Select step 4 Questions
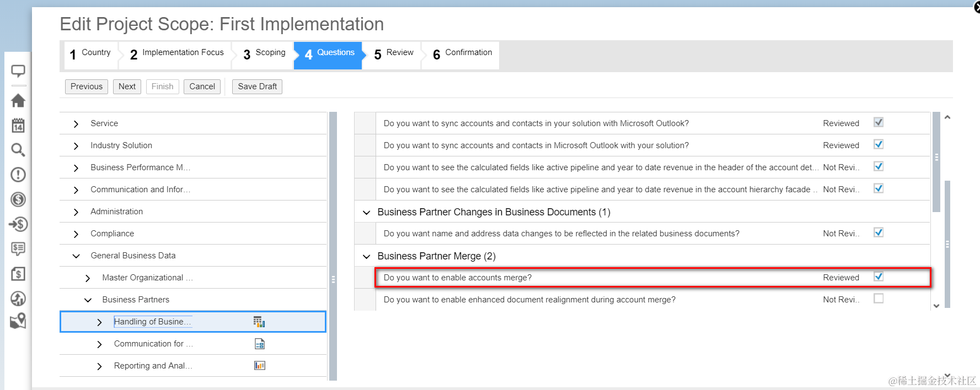 [329, 55]
